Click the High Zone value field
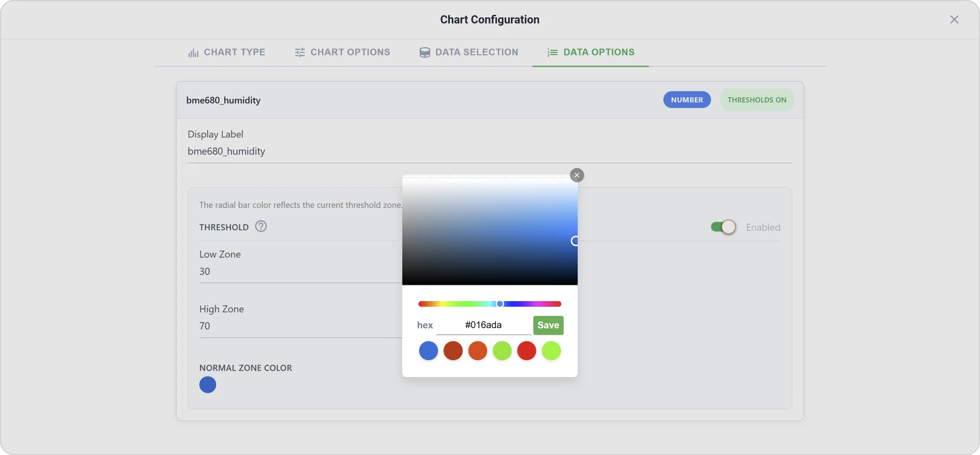 (300, 326)
